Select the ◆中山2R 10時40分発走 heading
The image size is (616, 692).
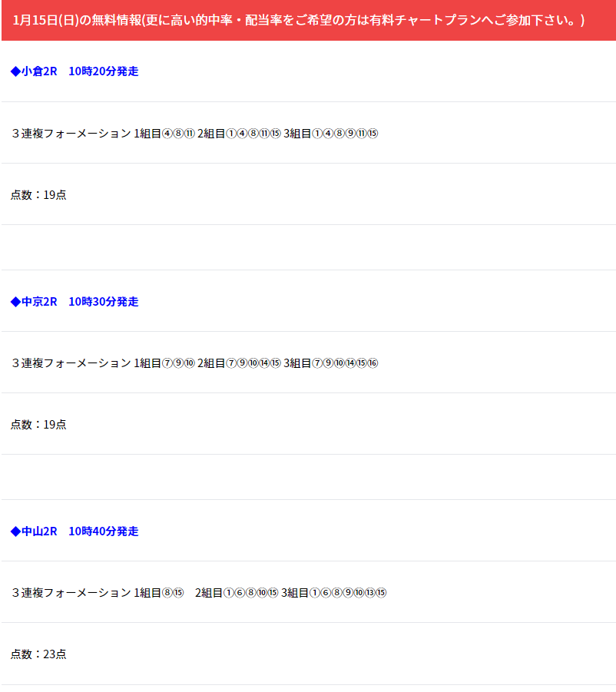coord(75,531)
